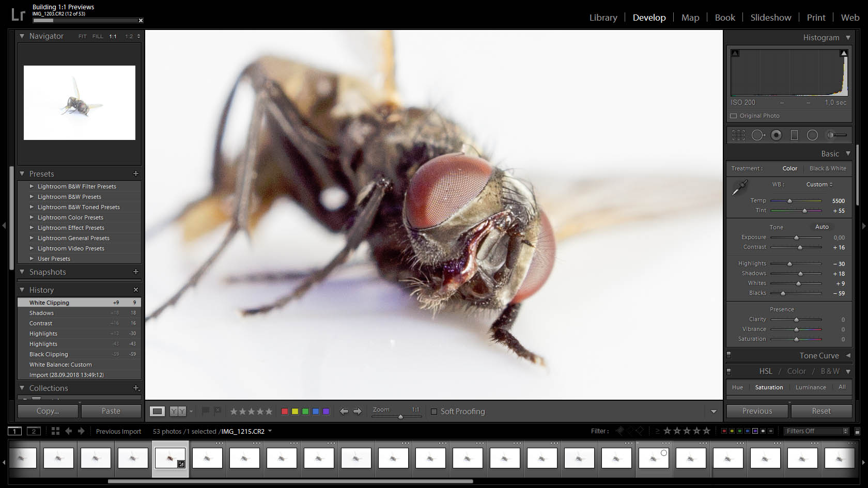Click the Paste button

[111, 411]
